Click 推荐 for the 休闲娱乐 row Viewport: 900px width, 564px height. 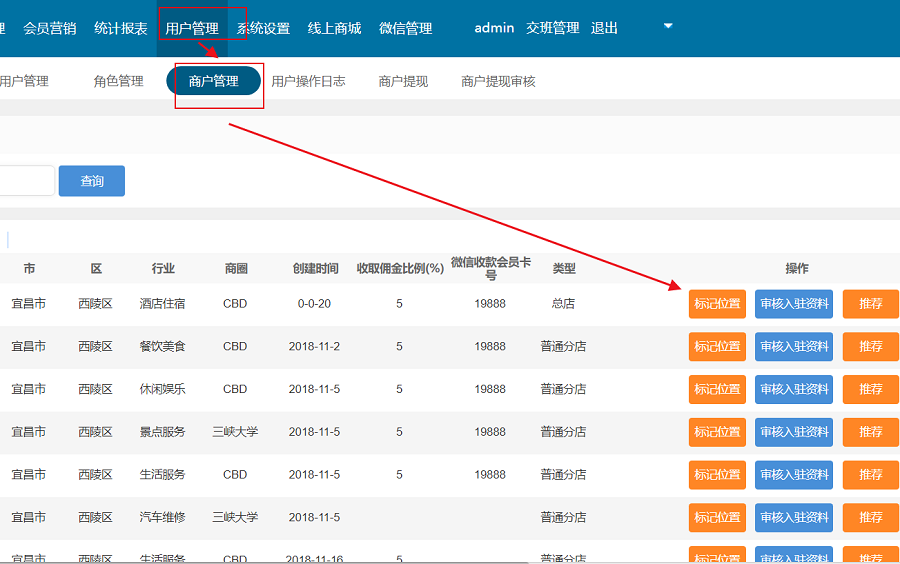pyautogui.click(x=870, y=390)
